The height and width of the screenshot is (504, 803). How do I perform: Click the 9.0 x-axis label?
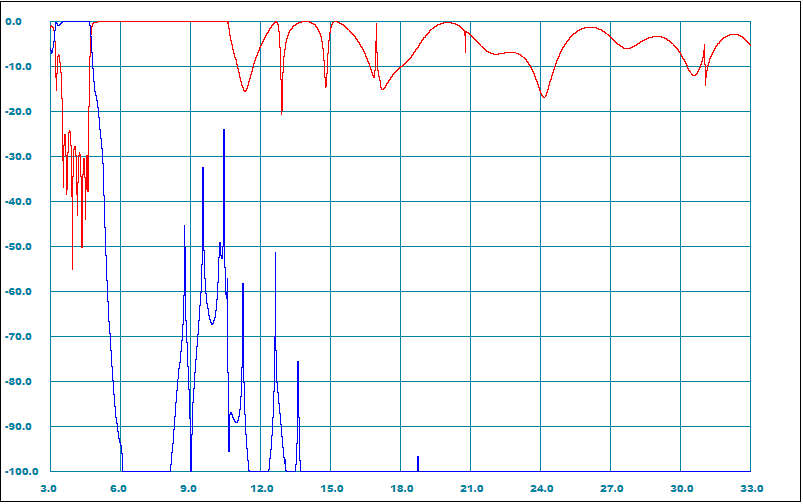(189, 488)
